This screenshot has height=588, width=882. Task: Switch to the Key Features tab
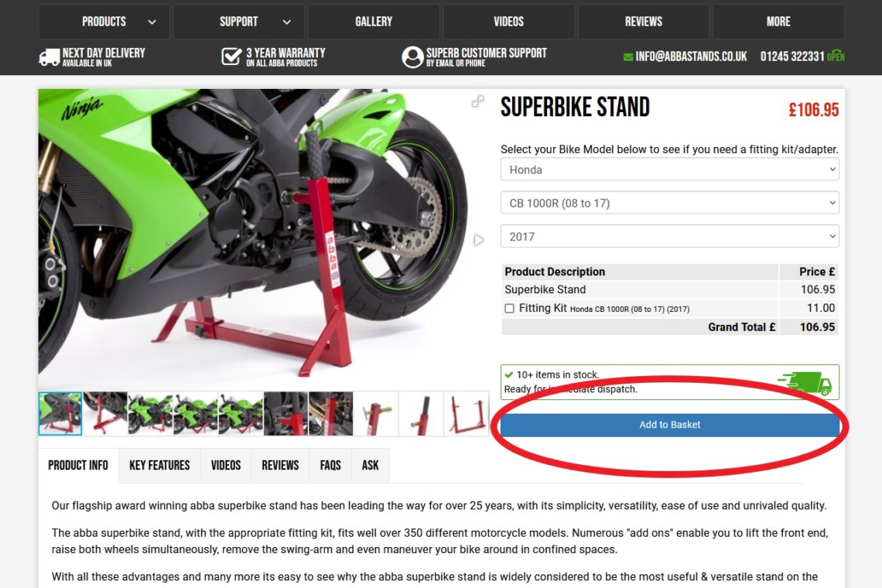pyautogui.click(x=159, y=465)
